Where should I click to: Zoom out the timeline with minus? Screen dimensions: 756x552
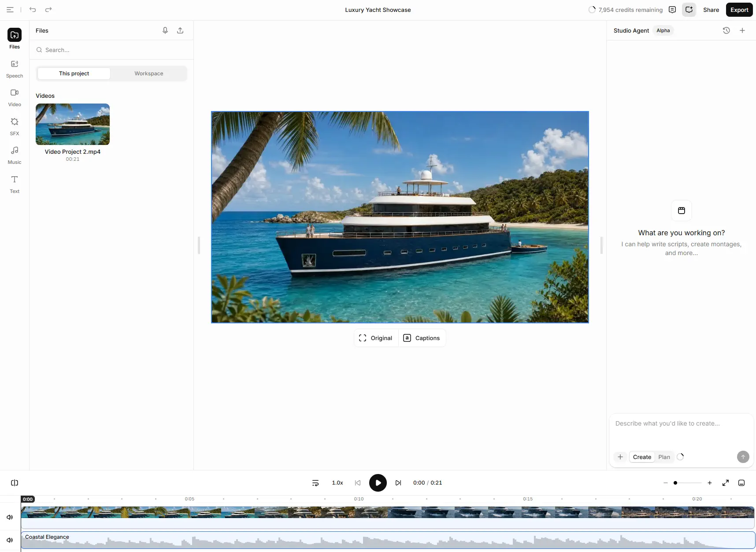tap(666, 483)
